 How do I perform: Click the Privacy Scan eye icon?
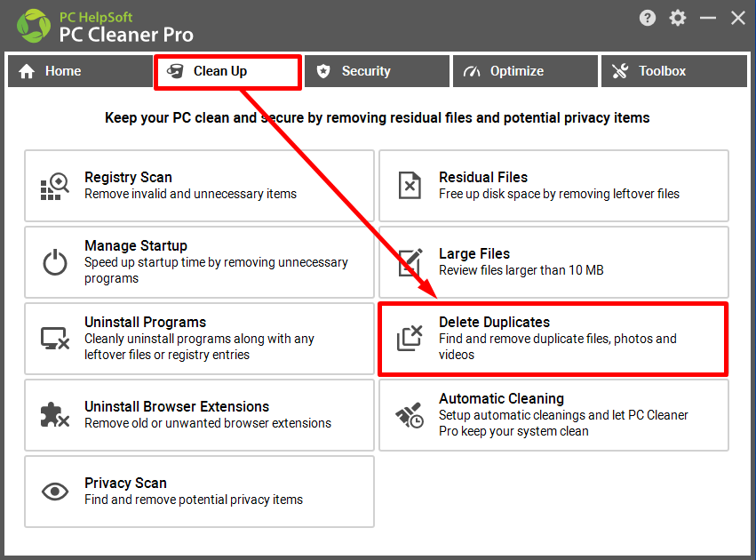pyautogui.click(x=55, y=491)
